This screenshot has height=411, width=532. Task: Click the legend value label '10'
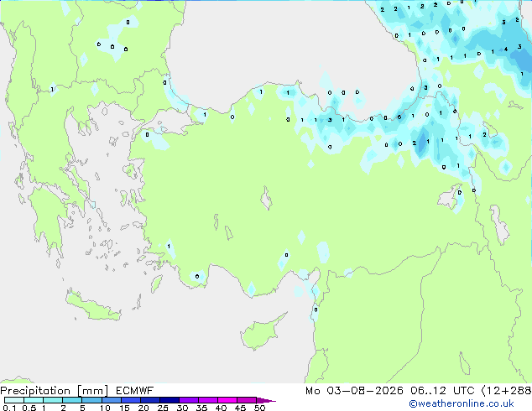105,408
